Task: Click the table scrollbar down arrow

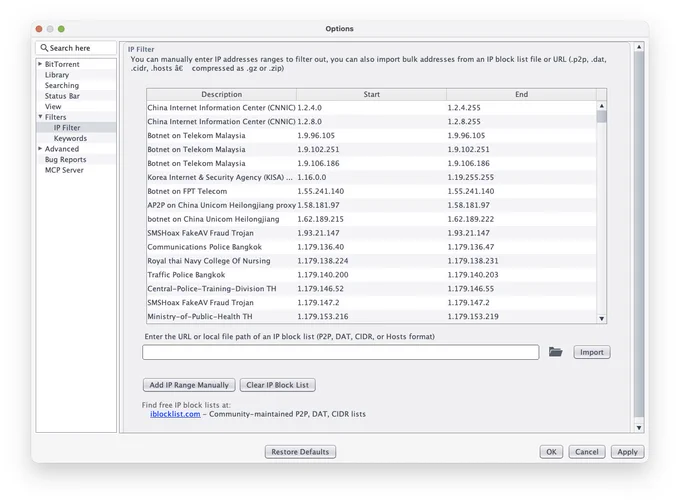Action: pos(602,318)
